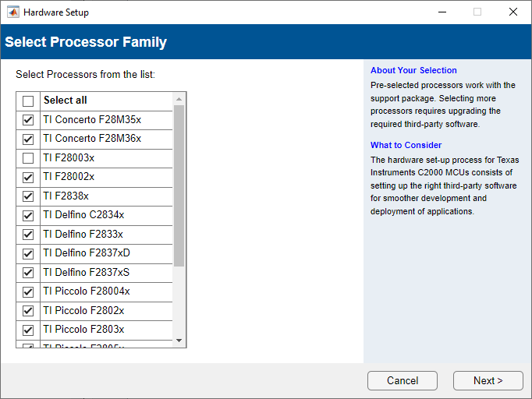Click the Cancel button
This screenshot has width=532, height=399.
[403, 380]
